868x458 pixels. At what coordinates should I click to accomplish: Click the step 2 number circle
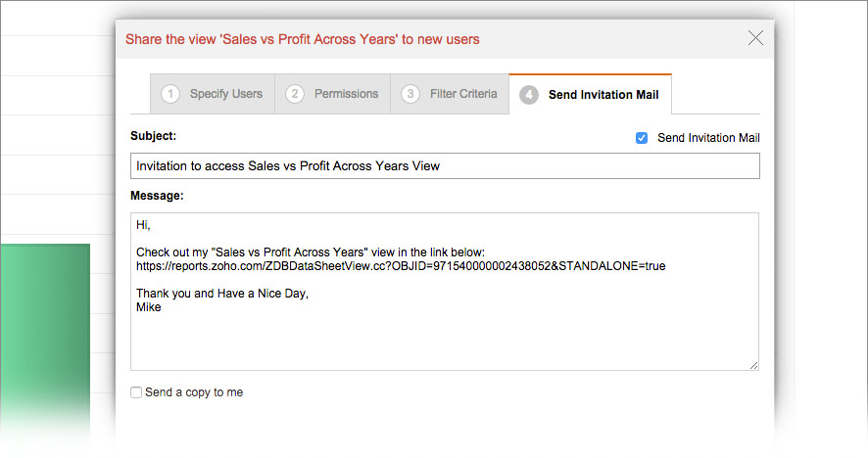(x=295, y=94)
